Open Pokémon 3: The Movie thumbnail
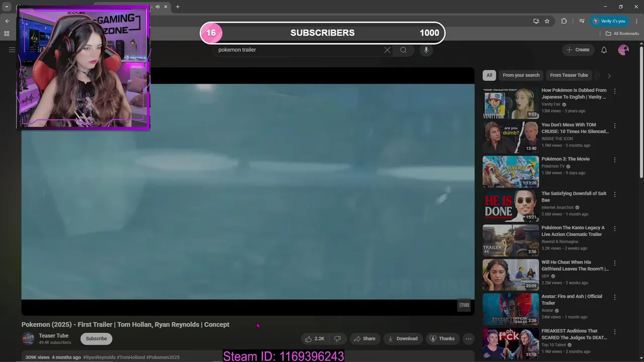The image size is (644, 362). click(x=511, y=172)
